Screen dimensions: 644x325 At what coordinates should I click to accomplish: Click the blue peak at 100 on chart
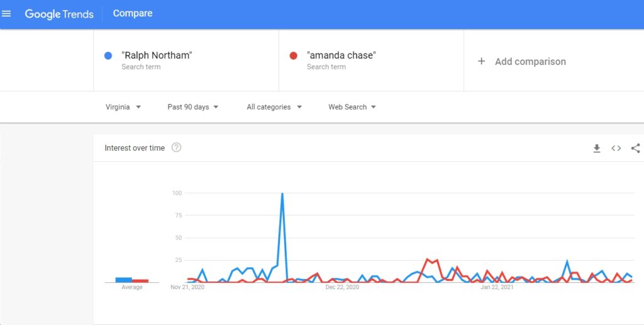[x=282, y=193]
